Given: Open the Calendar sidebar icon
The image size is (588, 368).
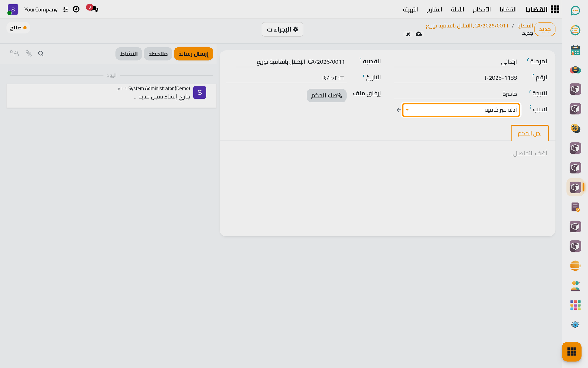Looking at the screenshot, I should (x=575, y=50).
